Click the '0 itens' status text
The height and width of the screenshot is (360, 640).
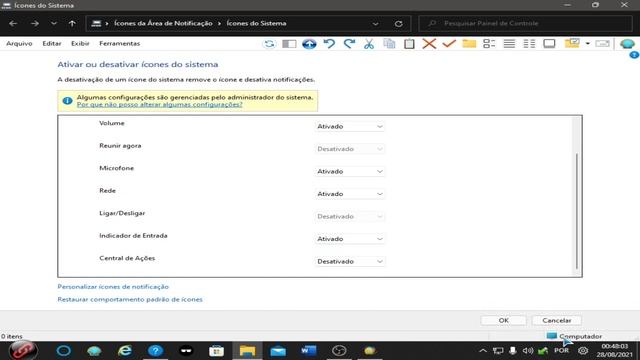pyautogui.click(x=11, y=336)
